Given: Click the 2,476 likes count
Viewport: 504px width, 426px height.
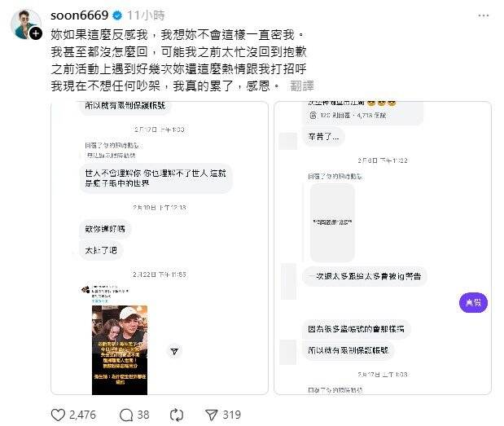Looking at the screenshot, I should [x=82, y=415].
